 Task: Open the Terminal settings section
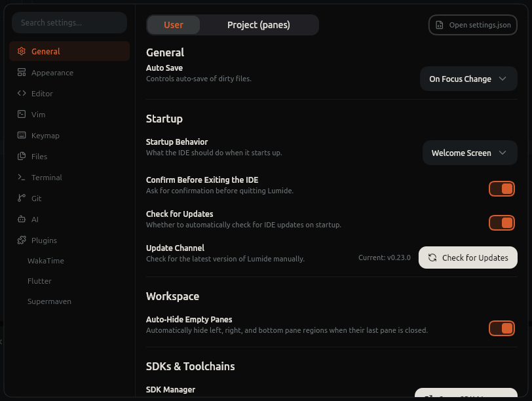point(69,178)
